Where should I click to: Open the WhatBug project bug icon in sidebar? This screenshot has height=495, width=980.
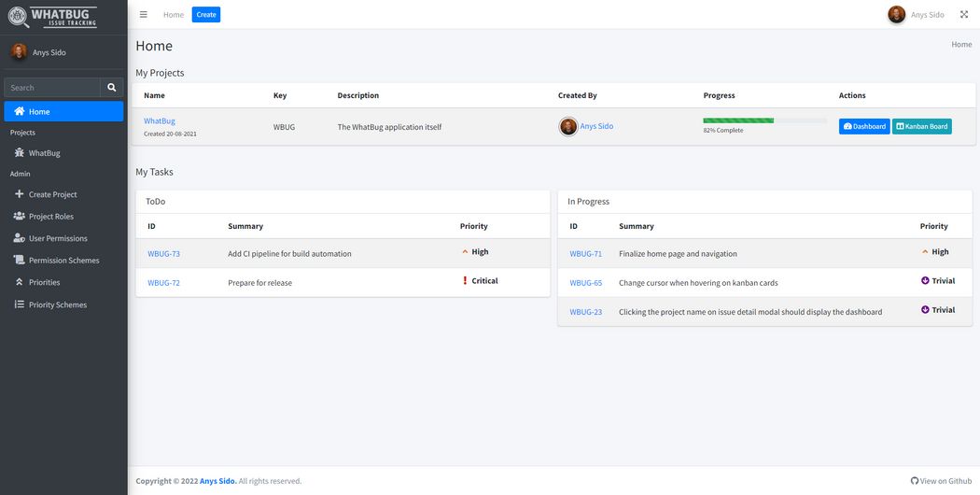click(x=20, y=153)
